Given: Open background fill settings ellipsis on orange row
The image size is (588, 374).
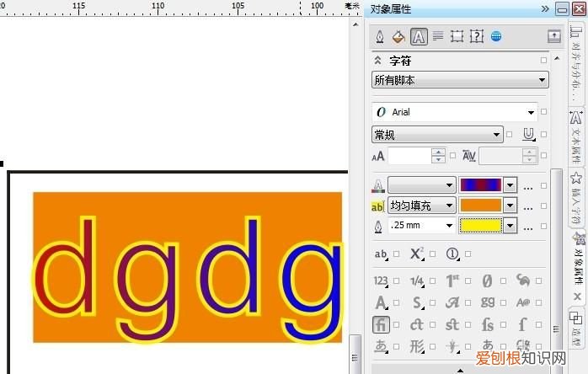Looking at the screenshot, I should [x=528, y=208].
